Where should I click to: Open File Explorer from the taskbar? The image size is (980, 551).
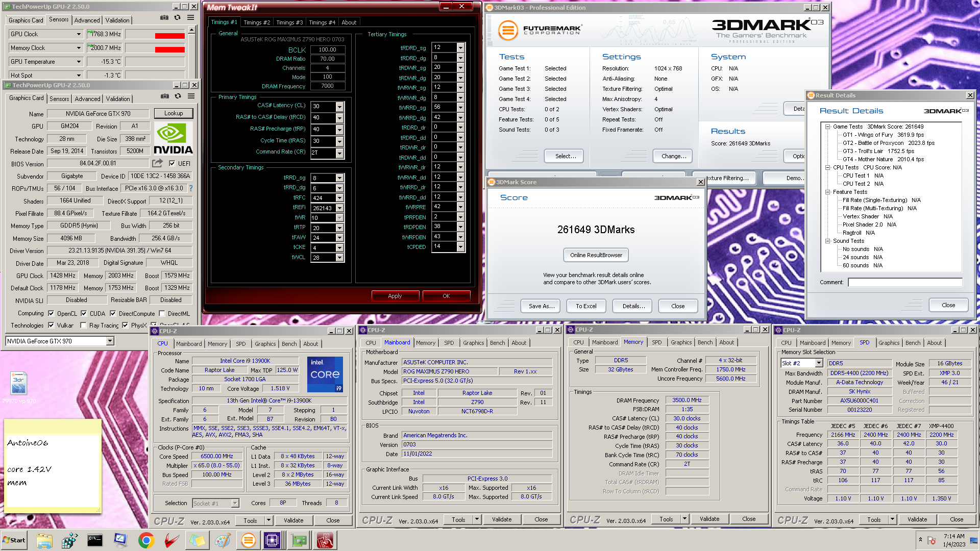click(x=44, y=540)
